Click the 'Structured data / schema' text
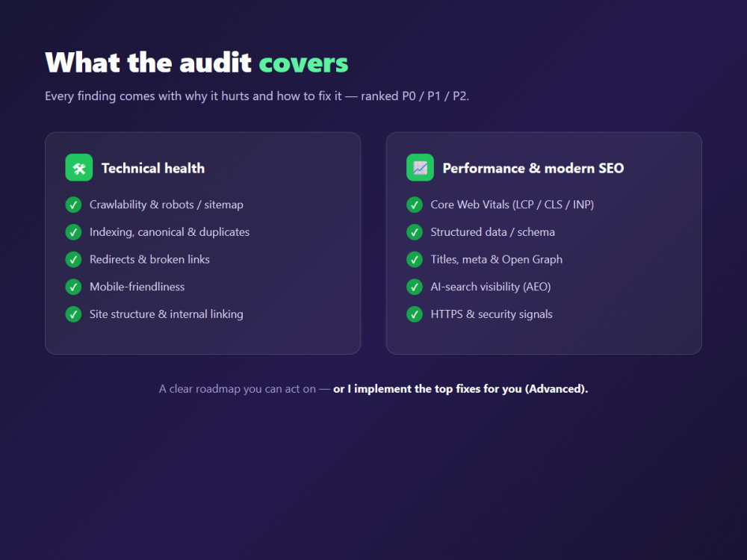The image size is (747, 560). click(x=492, y=232)
